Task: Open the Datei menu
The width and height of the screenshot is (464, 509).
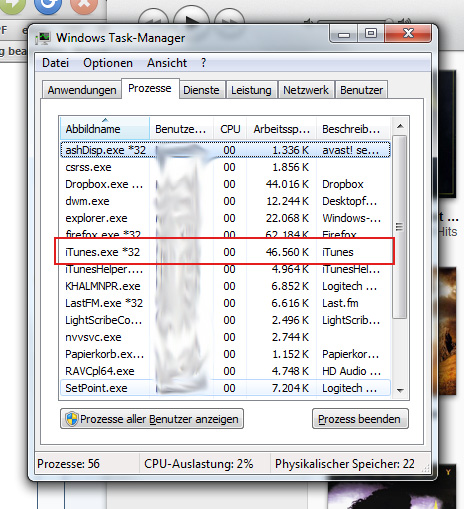Action: tap(55, 63)
